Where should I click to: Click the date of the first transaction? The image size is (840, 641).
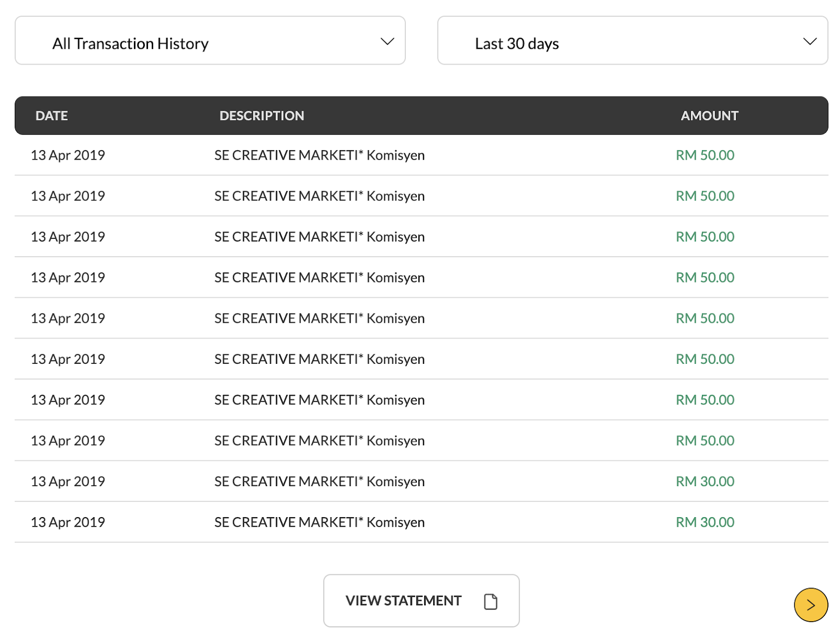[x=68, y=155]
